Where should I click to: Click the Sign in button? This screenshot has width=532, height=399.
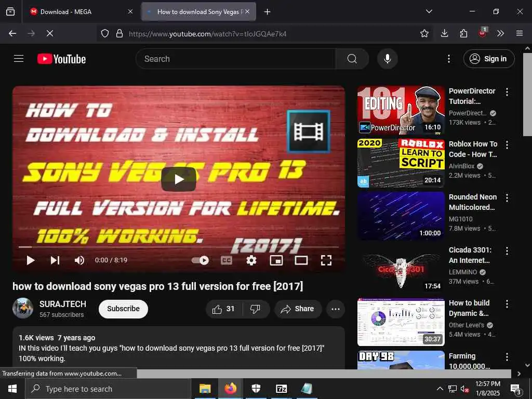click(488, 59)
